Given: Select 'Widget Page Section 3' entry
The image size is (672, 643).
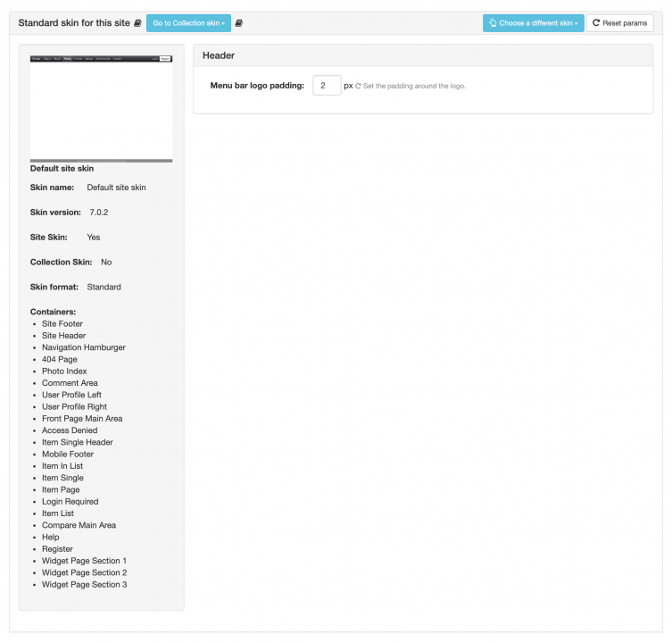Looking at the screenshot, I should coord(85,585).
